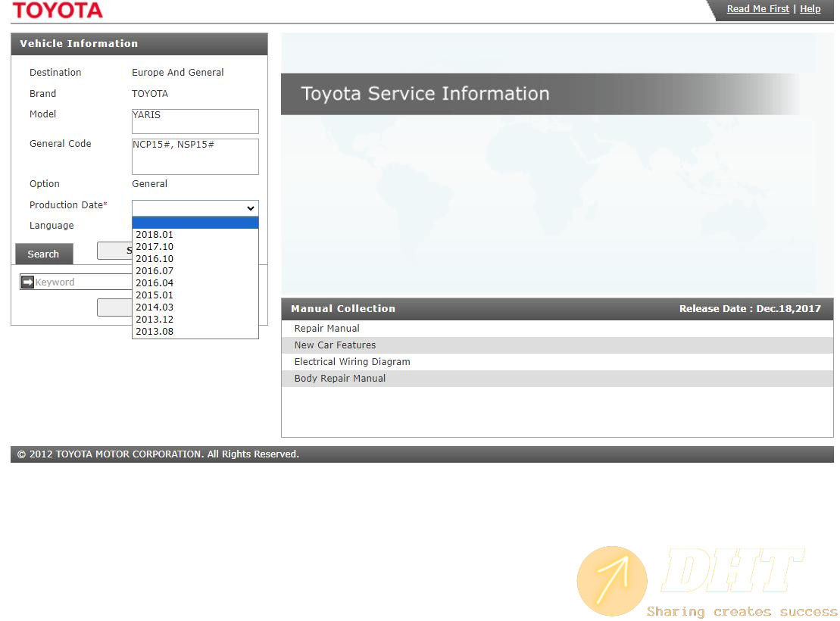The height and width of the screenshot is (621, 840).
Task: Click the copyright Toyota Motor Corporation footer
Action: point(422,454)
